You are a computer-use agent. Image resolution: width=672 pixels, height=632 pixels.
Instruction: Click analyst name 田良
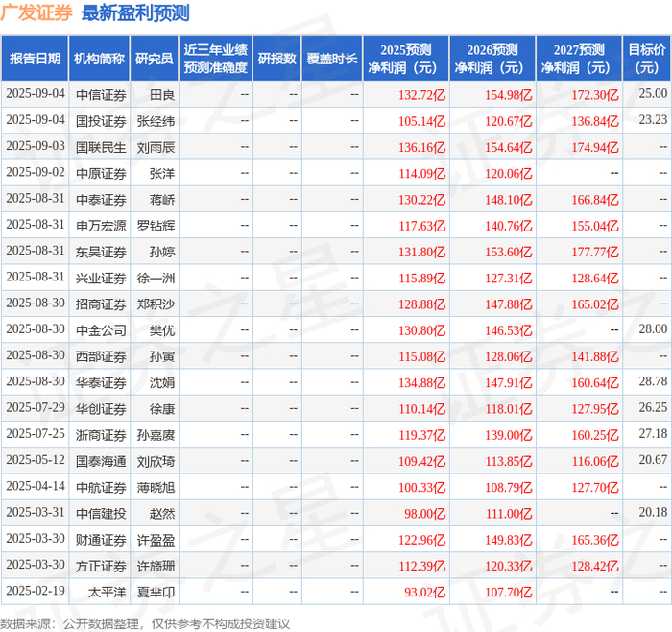(x=162, y=95)
